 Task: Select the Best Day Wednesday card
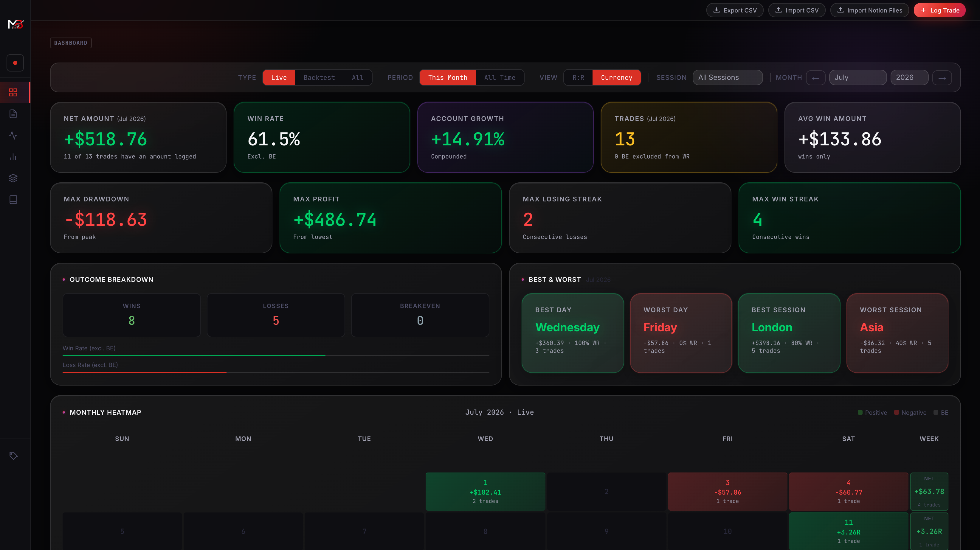tap(573, 333)
